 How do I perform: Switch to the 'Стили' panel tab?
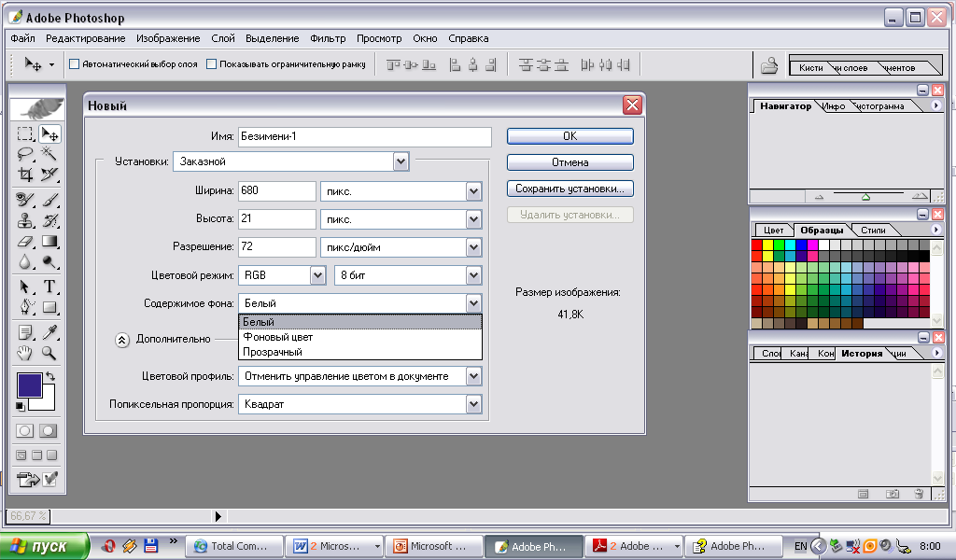point(873,230)
